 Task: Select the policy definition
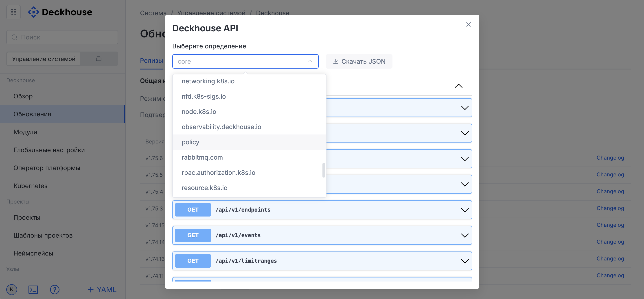click(x=249, y=142)
